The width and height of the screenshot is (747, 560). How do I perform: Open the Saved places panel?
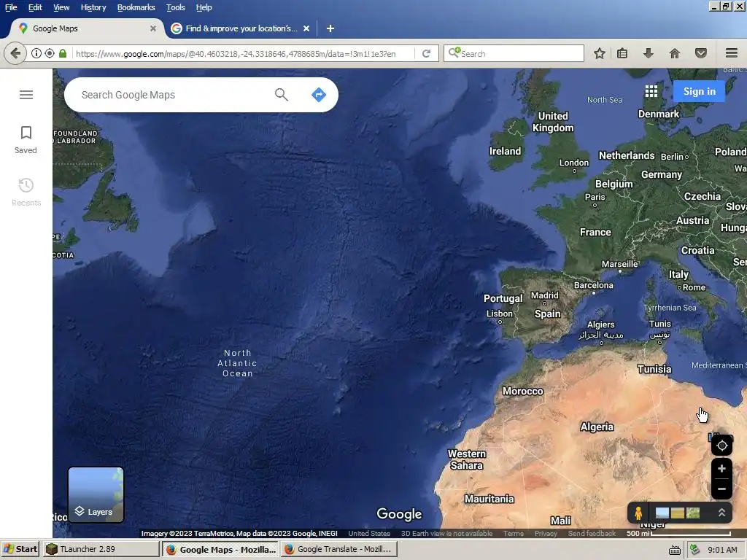tap(26, 140)
